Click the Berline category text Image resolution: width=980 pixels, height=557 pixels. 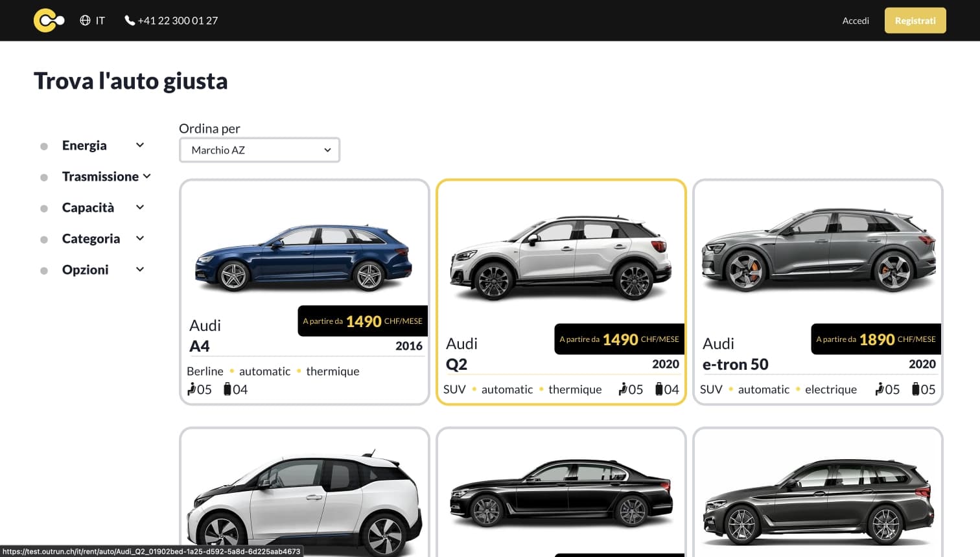coord(205,371)
